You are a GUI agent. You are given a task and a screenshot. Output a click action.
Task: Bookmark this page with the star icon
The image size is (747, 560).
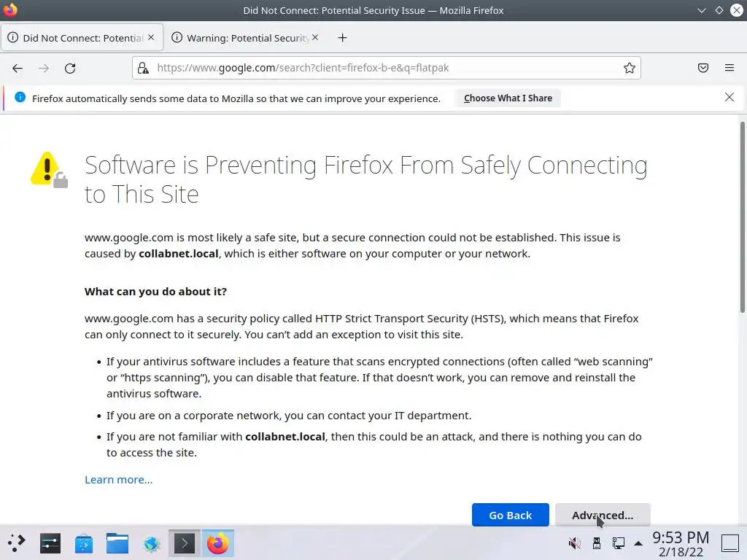click(629, 68)
